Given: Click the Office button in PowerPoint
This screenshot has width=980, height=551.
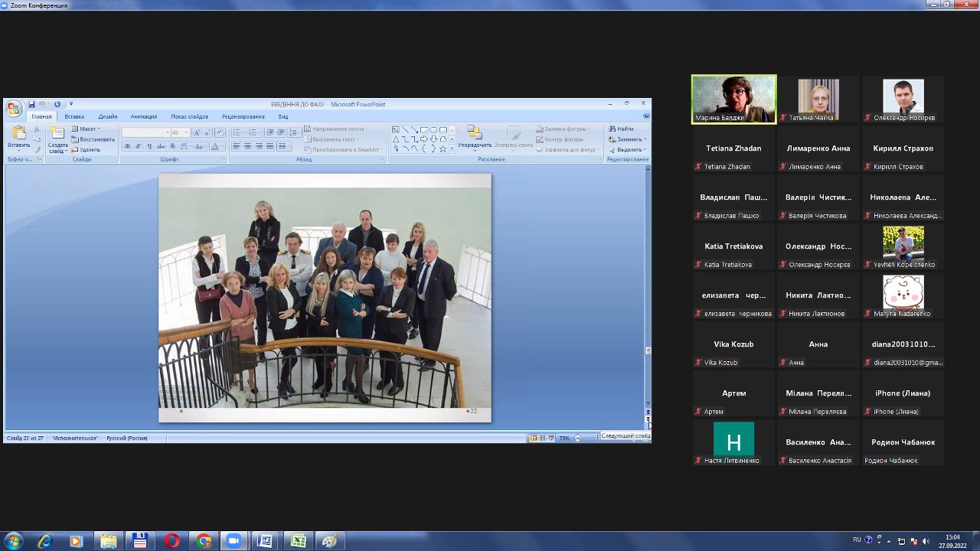Looking at the screenshot, I should (x=14, y=108).
